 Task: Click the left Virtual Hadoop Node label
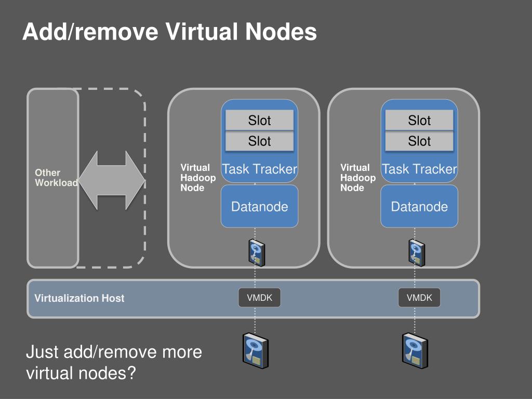point(198,178)
